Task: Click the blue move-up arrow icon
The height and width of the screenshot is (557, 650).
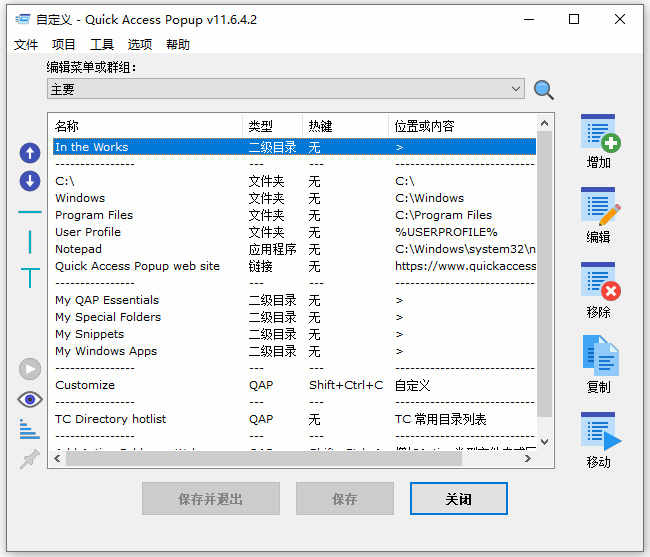Action: (x=30, y=153)
